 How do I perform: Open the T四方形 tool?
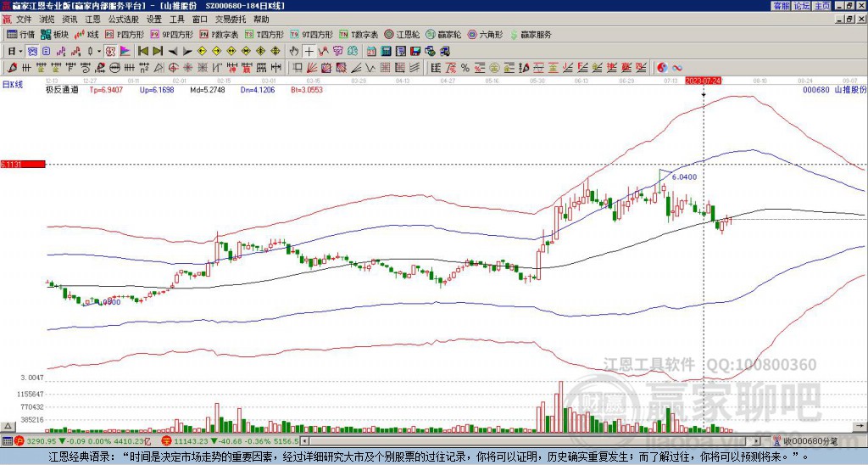[264, 34]
